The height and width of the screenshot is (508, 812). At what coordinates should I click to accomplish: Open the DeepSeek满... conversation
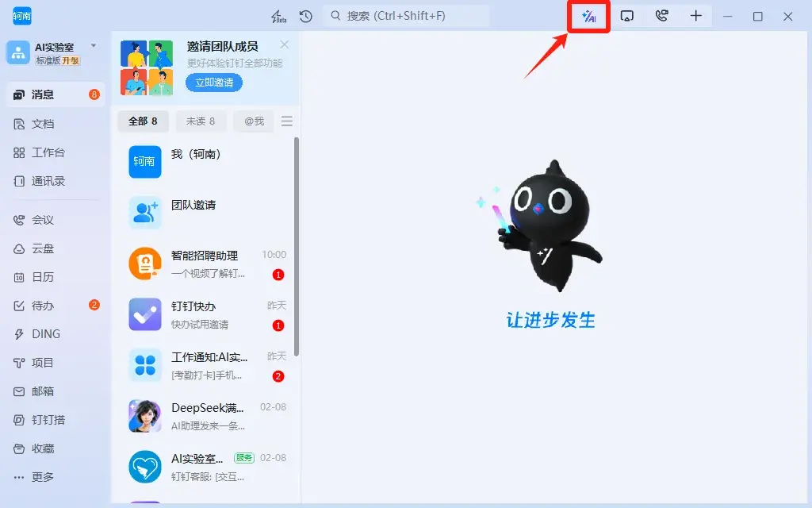pyautogui.click(x=205, y=416)
